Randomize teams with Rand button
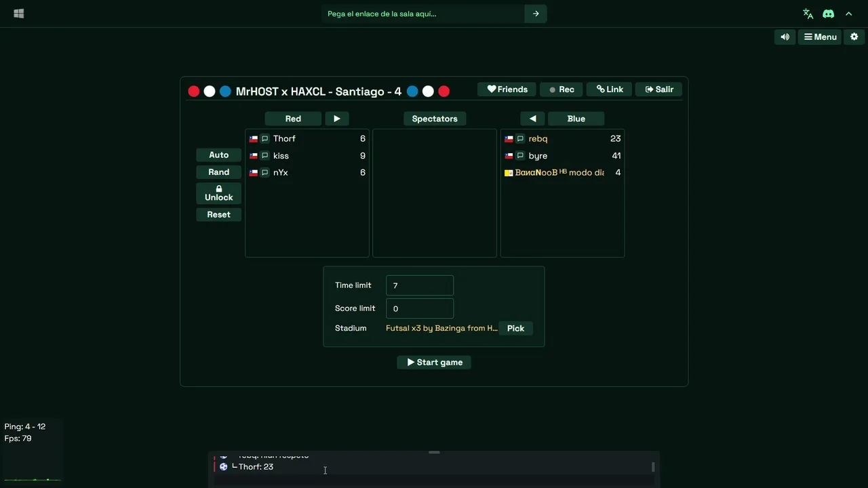The height and width of the screenshot is (488, 868). tap(218, 172)
